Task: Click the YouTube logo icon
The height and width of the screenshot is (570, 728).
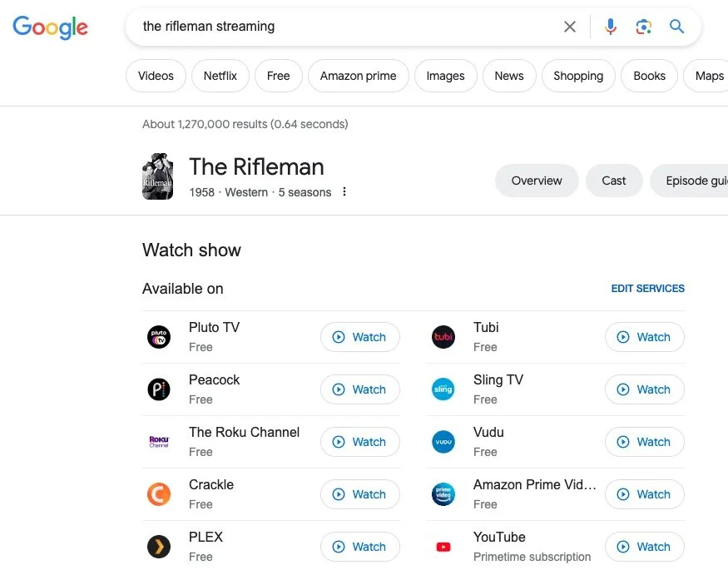Action: click(443, 548)
